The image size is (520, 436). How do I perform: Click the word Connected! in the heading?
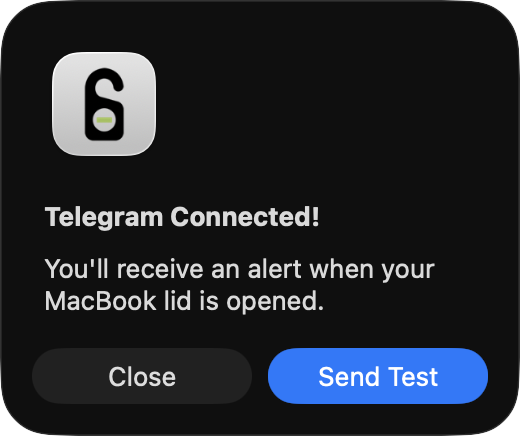245,217
